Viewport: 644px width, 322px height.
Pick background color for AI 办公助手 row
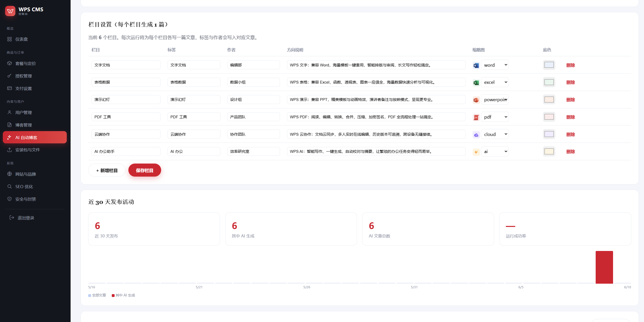click(549, 151)
